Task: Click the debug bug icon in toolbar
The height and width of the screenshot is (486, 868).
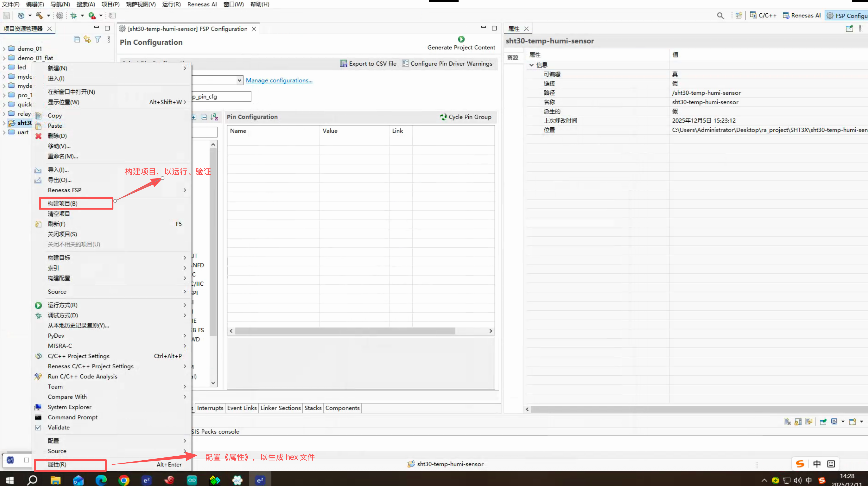Action: pos(73,15)
